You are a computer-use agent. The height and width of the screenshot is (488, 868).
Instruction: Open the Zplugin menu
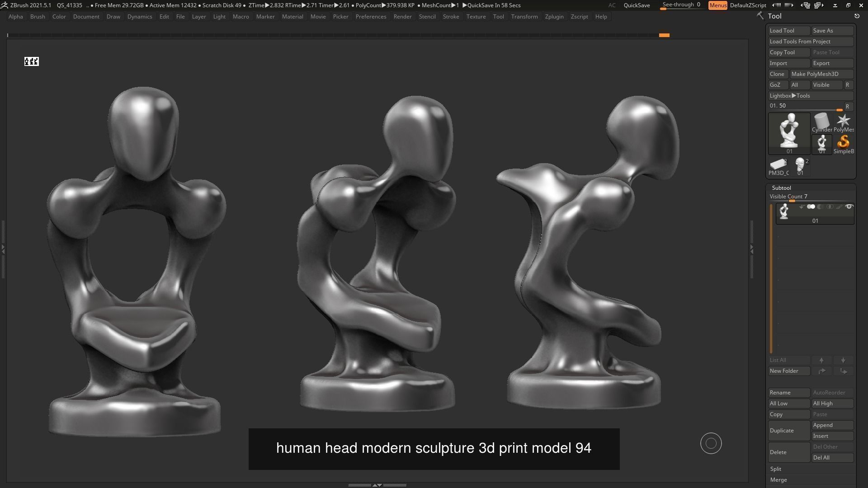click(554, 17)
